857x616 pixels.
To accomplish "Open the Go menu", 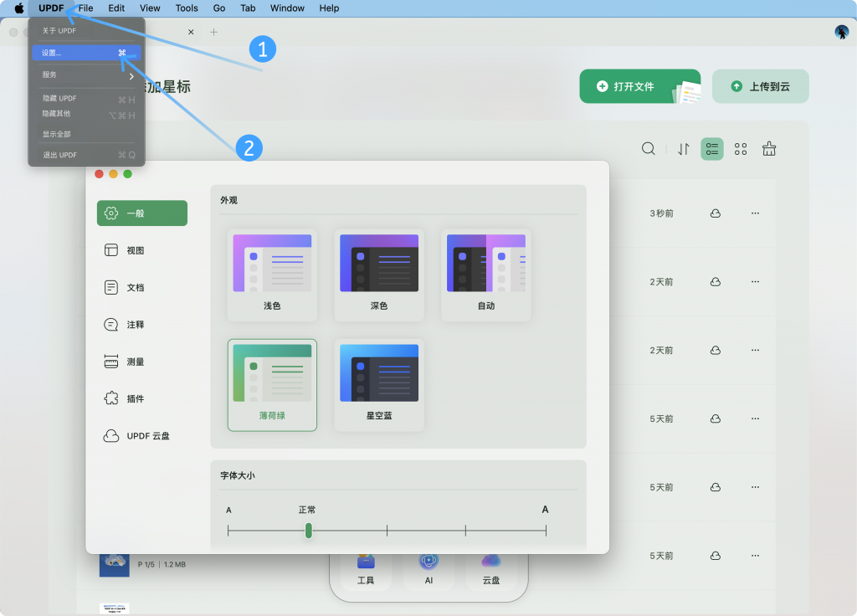I will [219, 8].
